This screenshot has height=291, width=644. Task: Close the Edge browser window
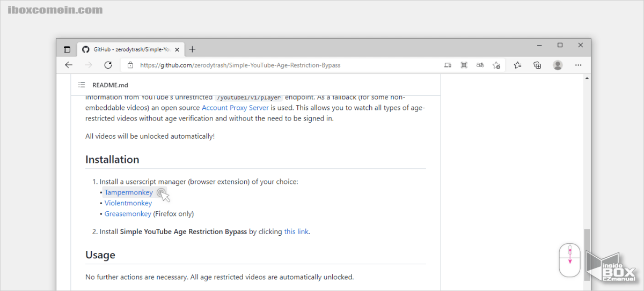[580, 46]
